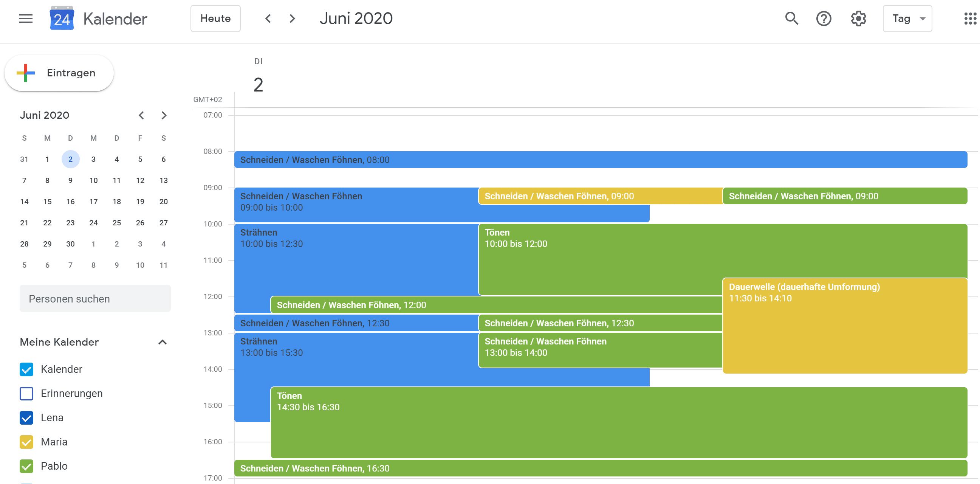Screen dimensions: 980x484
Task: Go to the previous day using the arrow
Action: coord(268,18)
